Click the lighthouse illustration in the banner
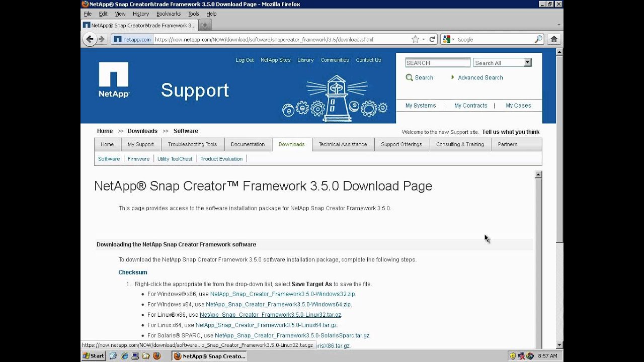644x362 pixels. pos(336,99)
